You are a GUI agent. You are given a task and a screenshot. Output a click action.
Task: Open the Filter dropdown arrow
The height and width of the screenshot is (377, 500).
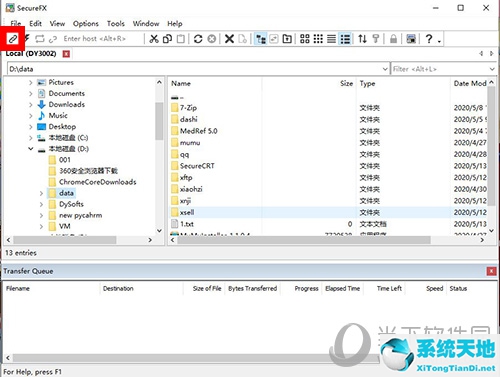pyautogui.click(x=492, y=69)
